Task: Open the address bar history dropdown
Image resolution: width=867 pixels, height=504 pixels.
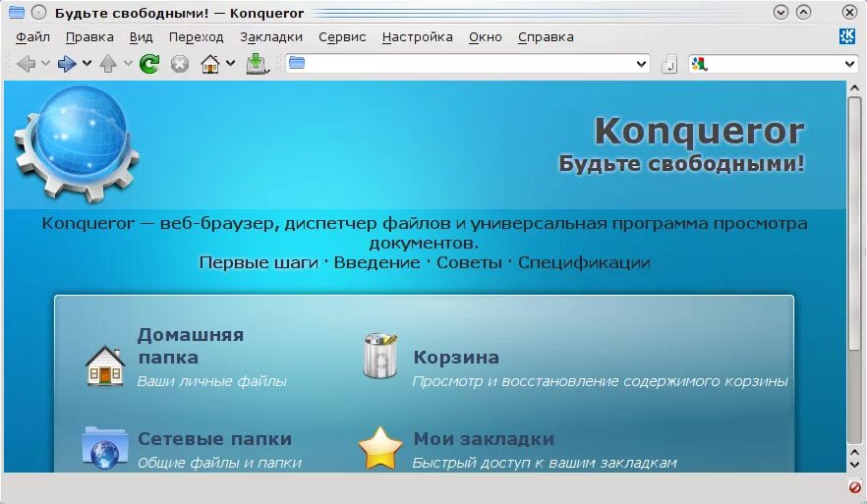Action: [x=641, y=64]
